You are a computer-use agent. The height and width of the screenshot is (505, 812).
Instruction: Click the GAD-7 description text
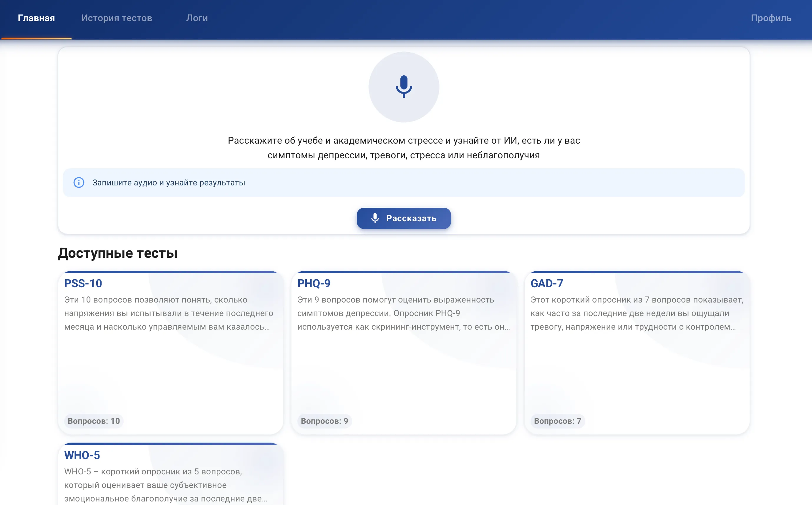pyautogui.click(x=637, y=313)
